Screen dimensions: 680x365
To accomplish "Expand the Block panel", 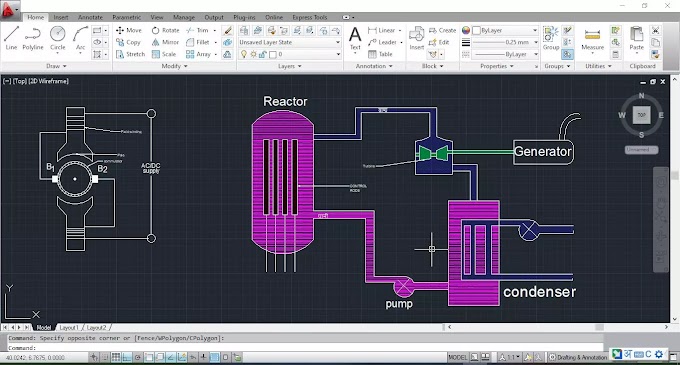I will [432, 66].
